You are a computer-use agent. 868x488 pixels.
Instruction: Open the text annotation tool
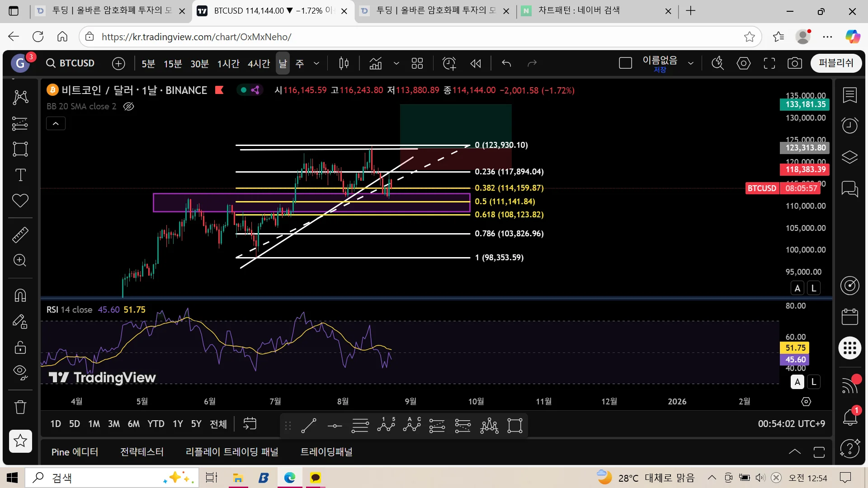(x=20, y=175)
